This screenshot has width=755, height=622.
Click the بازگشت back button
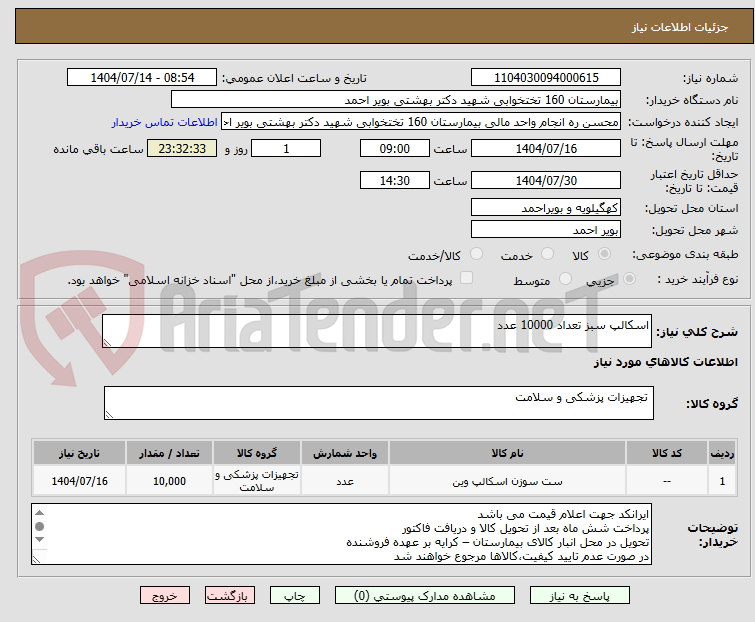click(x=230, y=596)
